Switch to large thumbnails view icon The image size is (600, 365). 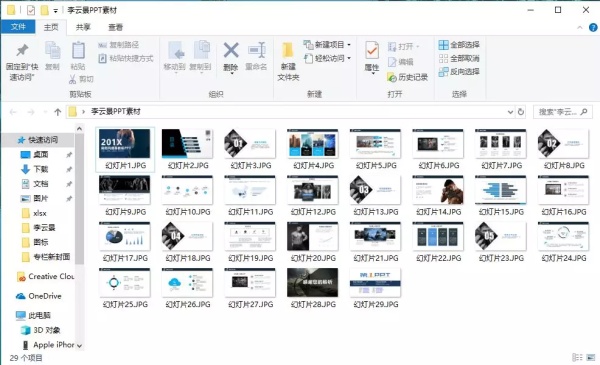[x=592, y=357]
